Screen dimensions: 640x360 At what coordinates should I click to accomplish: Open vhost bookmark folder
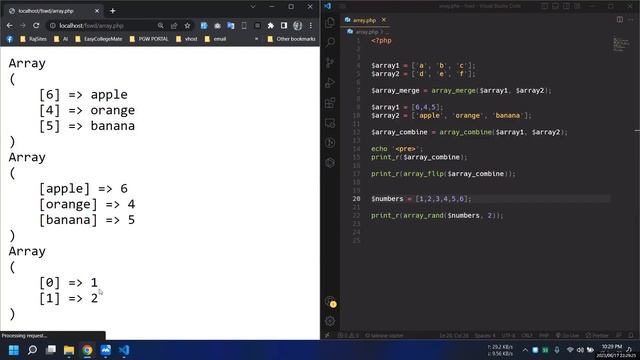point(187,39)
